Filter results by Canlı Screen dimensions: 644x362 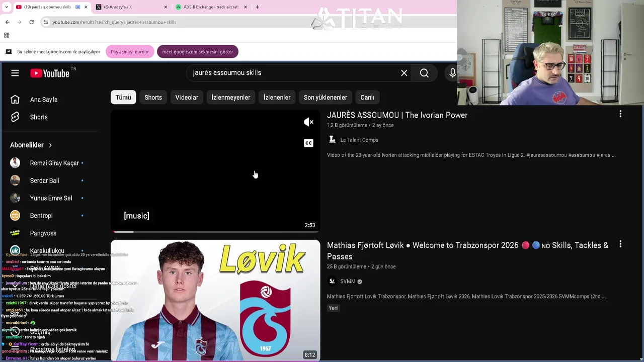[x=367, y=98]
